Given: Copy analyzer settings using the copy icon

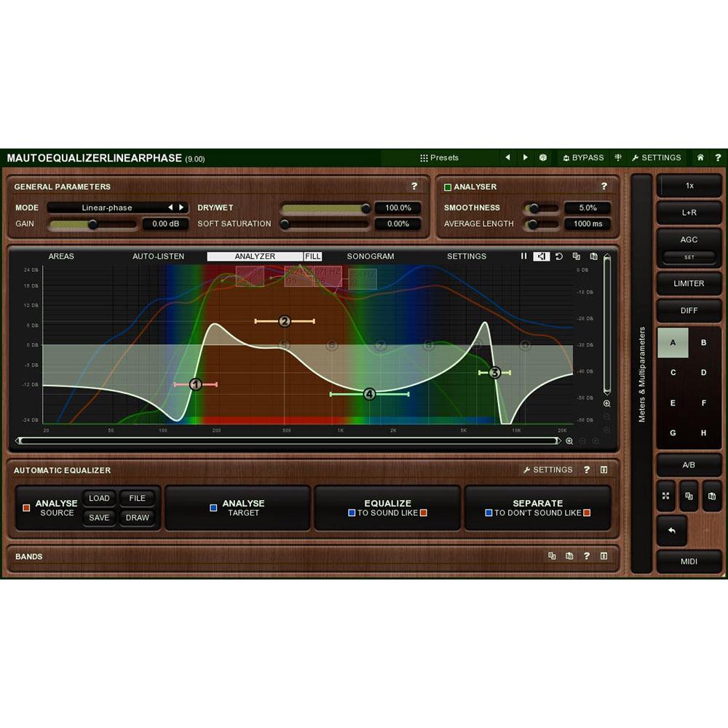Looking at the screenshot, I should [575, 256].
